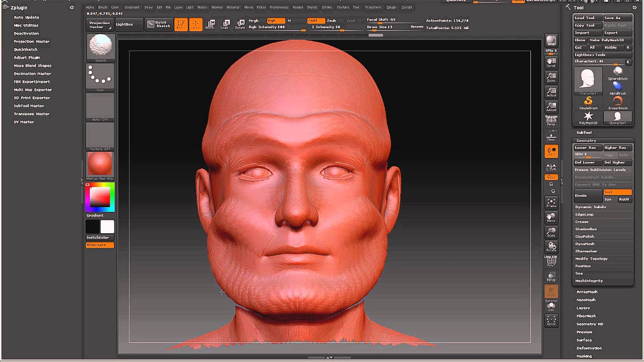644x362 pixels.
Task: Open the large Character1 tool thumbnail
Action: coord(588,80)
